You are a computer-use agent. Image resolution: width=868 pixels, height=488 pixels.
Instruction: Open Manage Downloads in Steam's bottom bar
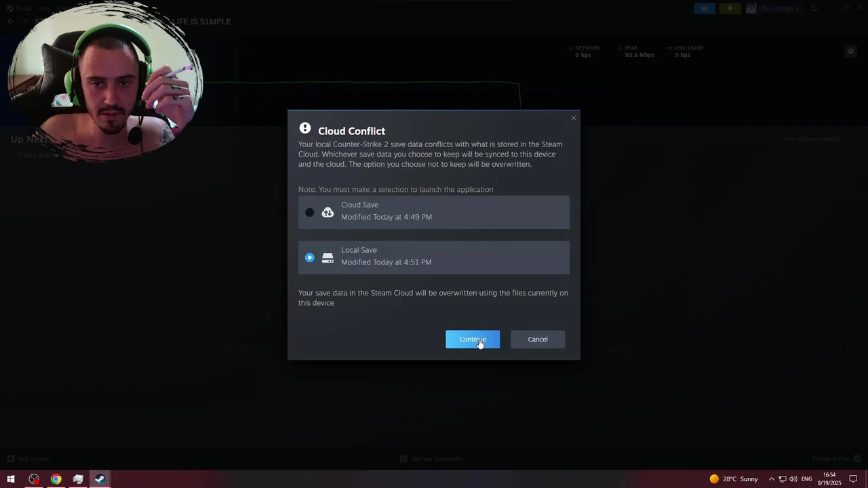pos(431,459)
